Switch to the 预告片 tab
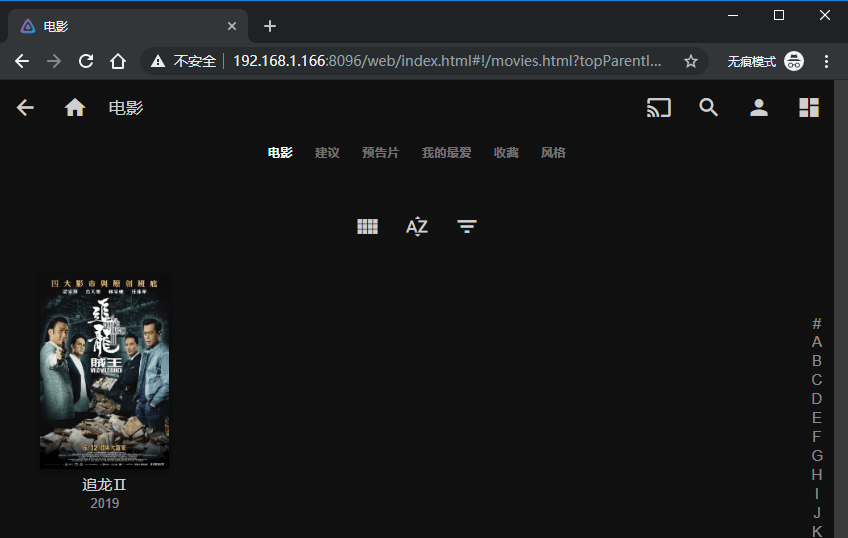Image resolution: width=848 pixels, height=538 pixels. (x=380, y=153)
